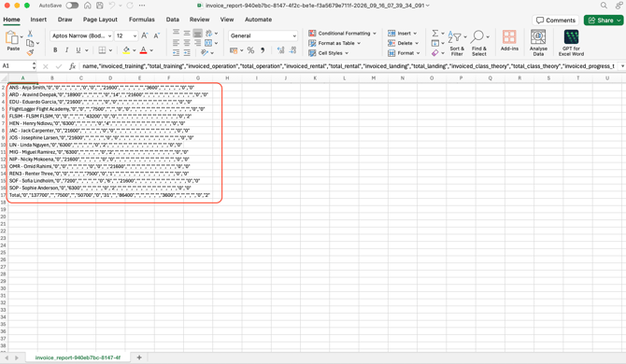
Task: Click the Paste clipboard icon
Action: point(11,38)
